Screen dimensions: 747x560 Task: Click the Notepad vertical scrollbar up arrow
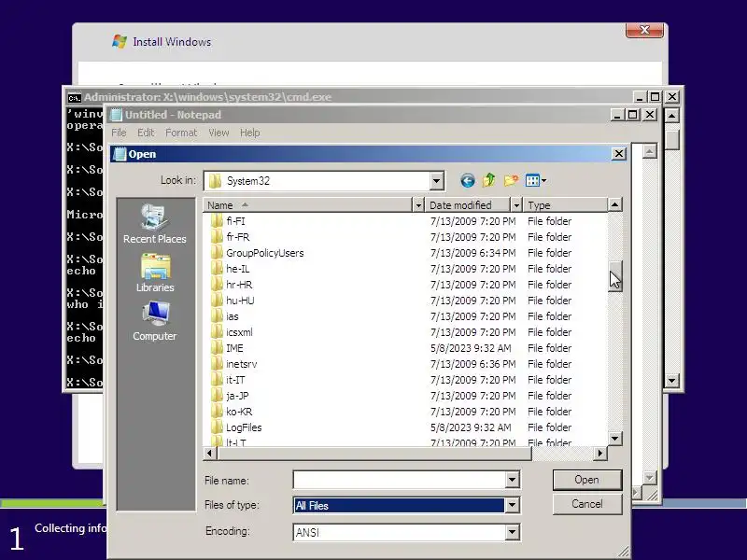(649, 151)
